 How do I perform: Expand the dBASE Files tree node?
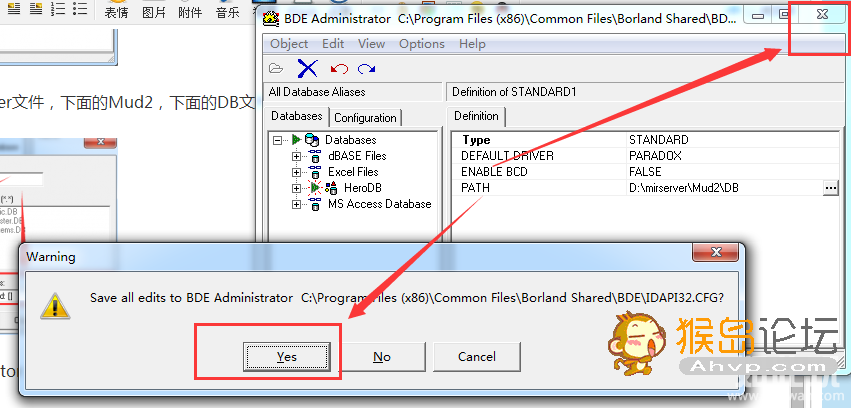296,156
